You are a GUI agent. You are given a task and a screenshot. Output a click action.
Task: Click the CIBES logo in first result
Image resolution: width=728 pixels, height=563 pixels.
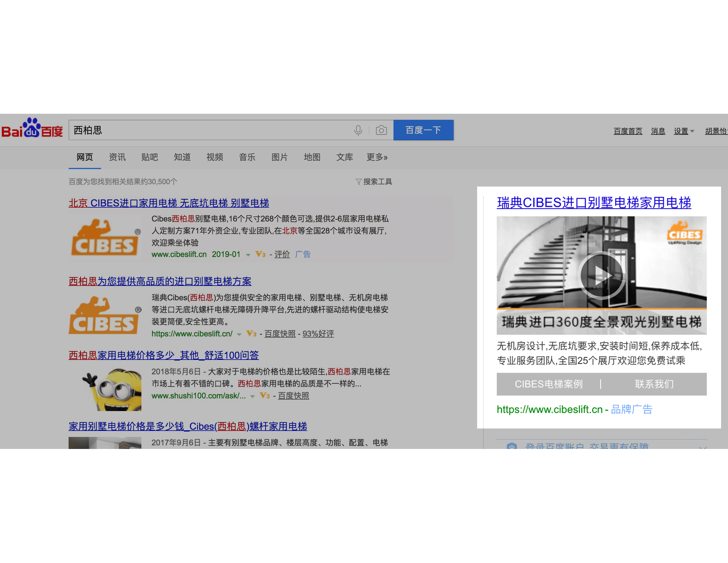pyautogui.click(x=105, y=238)
